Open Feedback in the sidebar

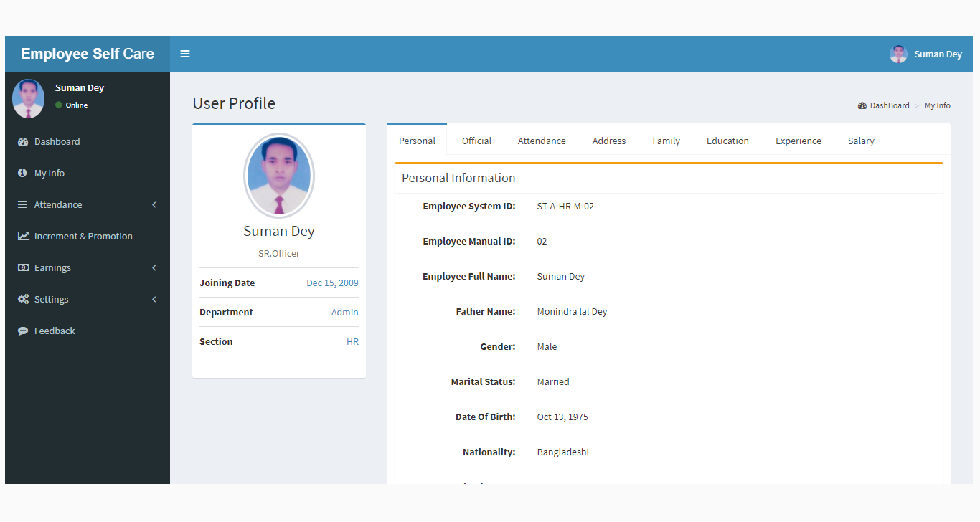(x=88, y=331)
